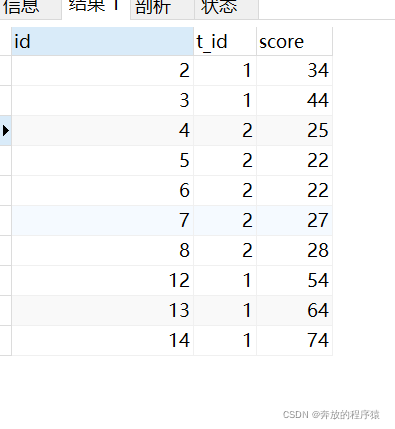Select t_id cell in the id 8 row
The image size is (395, 429).
[x=225, y=250]
